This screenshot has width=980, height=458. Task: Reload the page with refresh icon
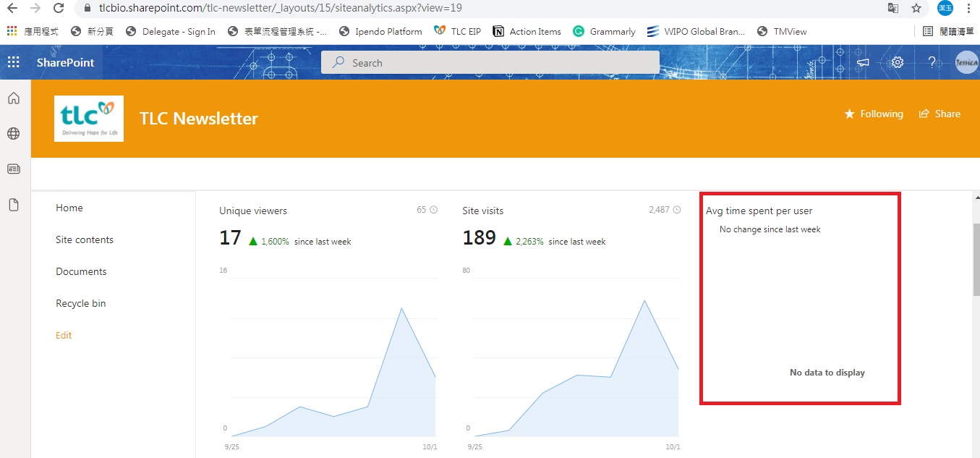click(x=59, y=9)
